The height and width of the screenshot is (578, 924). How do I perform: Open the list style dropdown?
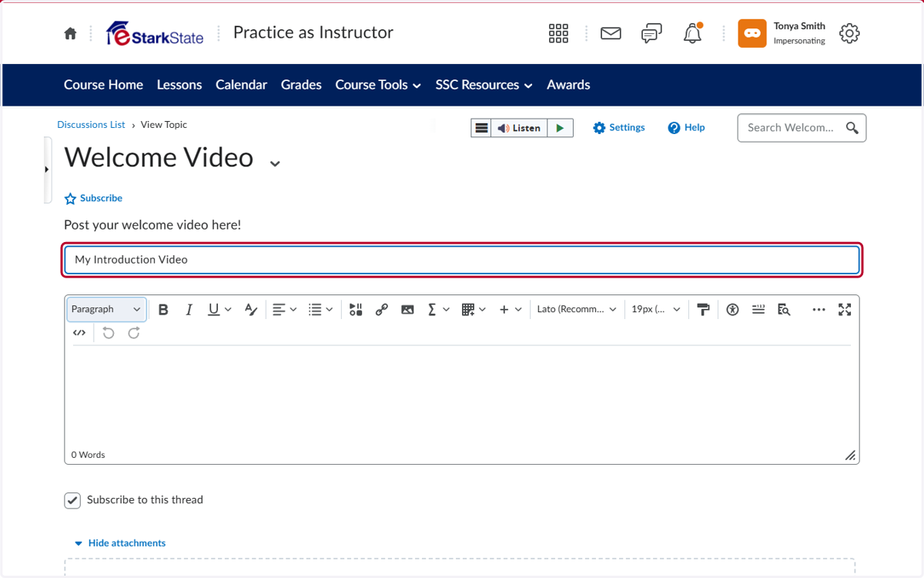coord(320,309)
